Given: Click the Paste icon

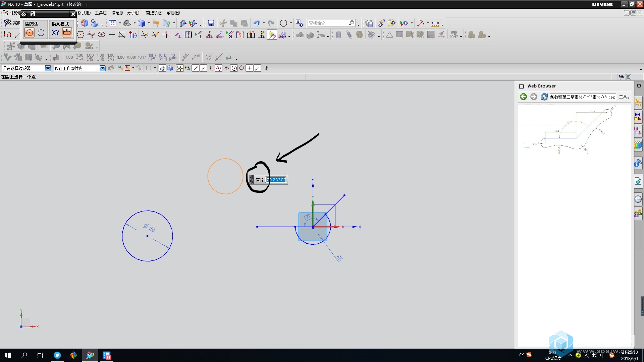Looking at the screenshot, I should click(x=245, y=23).
